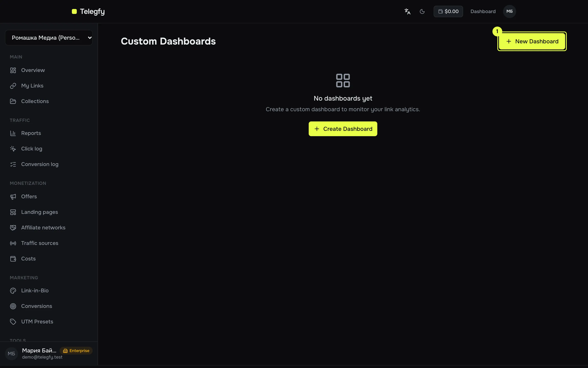Open the language translation switcher
Viewport: 588px width, 368px height.
pos(408,11)
